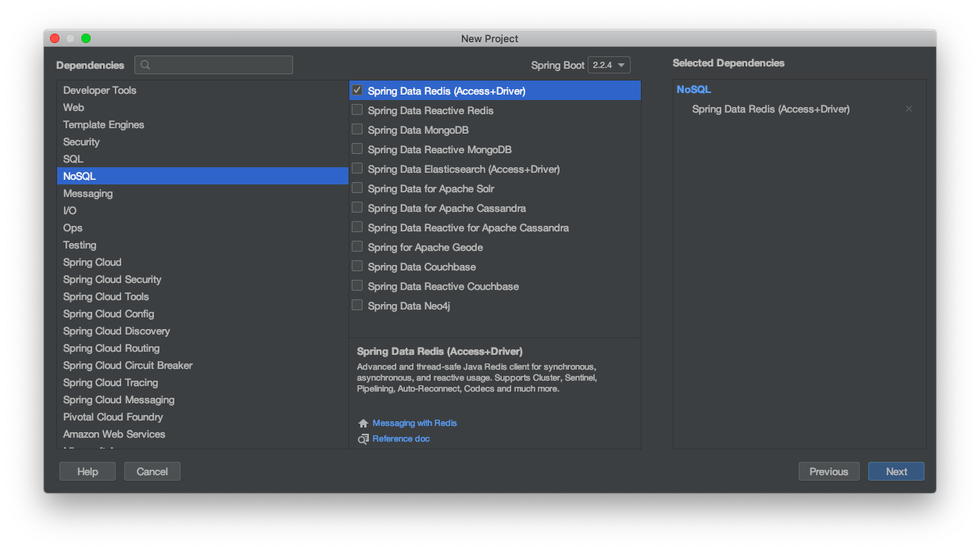Open the Messaging category
980x551 pixels.
point(202,194)
